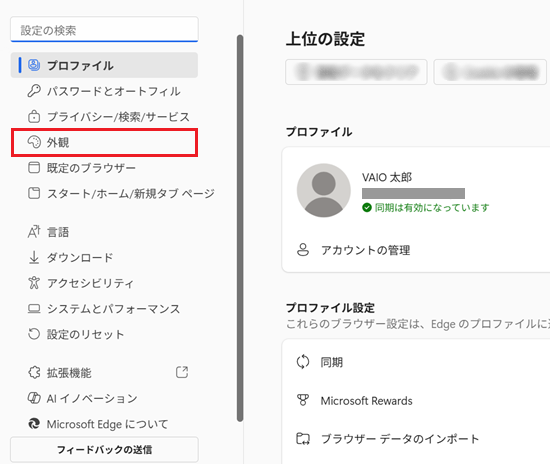Click the profile icon in the sidebar
This screenshot has height=464, width=550.
34,65
